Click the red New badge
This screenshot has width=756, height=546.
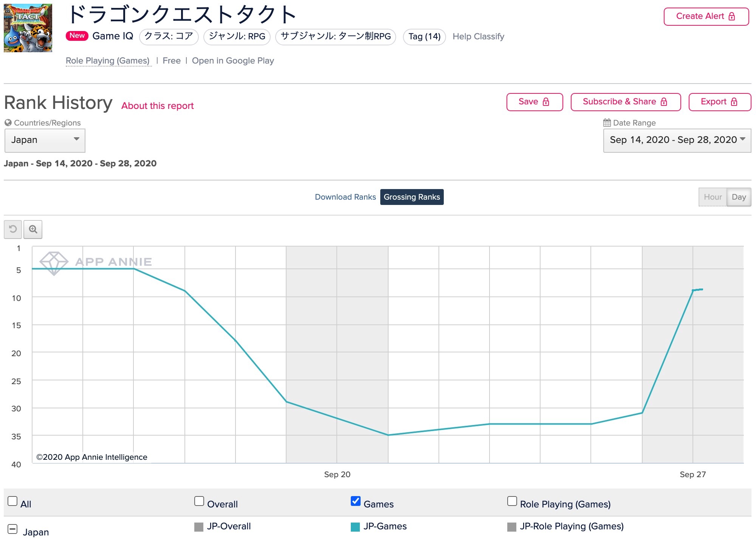[77, 36]
